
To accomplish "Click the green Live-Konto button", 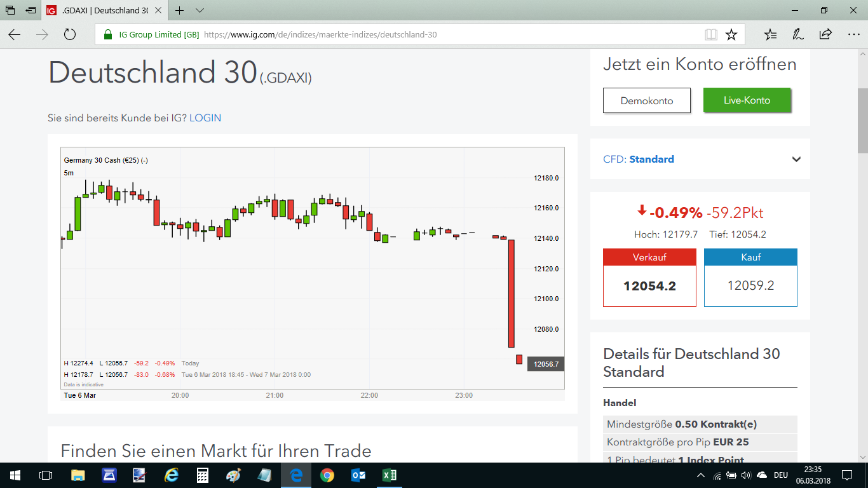I will coord(747,100).
